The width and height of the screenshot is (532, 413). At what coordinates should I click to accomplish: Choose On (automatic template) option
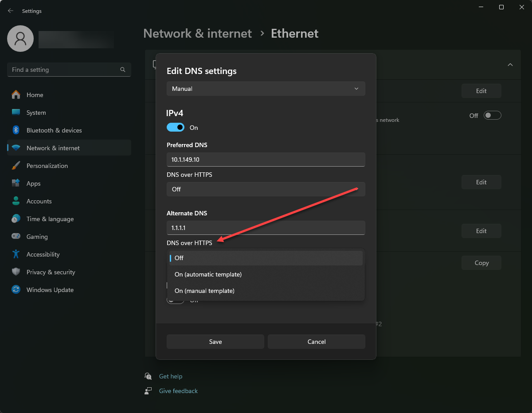coord(208,274)
